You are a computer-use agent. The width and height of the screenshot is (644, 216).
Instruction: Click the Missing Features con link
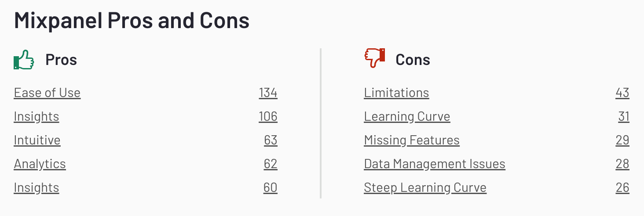coord(412,140)
